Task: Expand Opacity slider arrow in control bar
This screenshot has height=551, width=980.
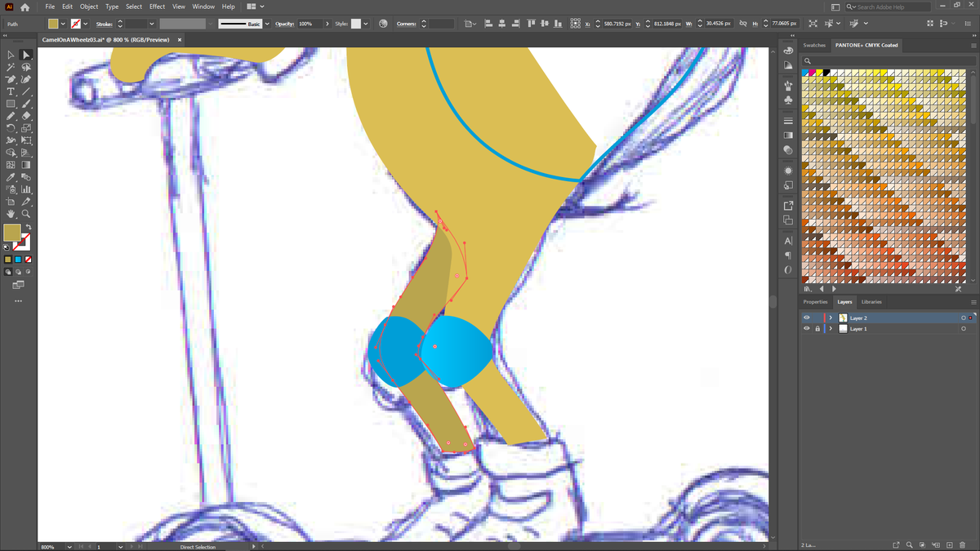Action: [327, 24]
